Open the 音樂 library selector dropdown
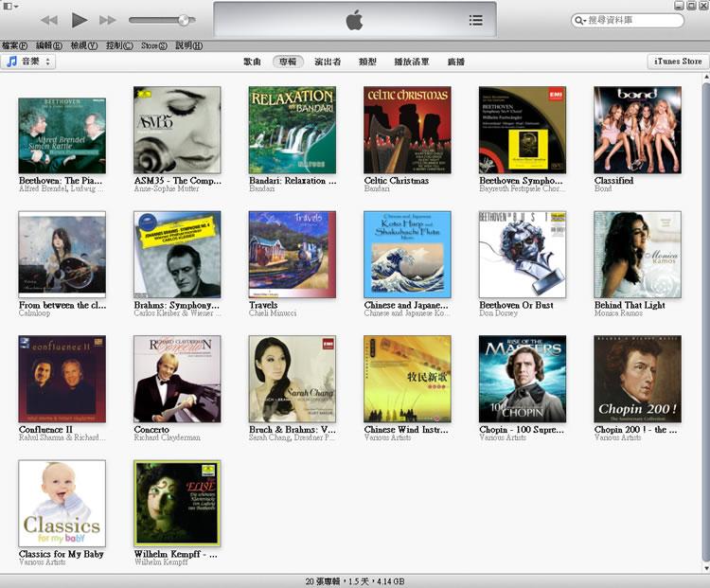710x588 pixels. tap(28, 62)
